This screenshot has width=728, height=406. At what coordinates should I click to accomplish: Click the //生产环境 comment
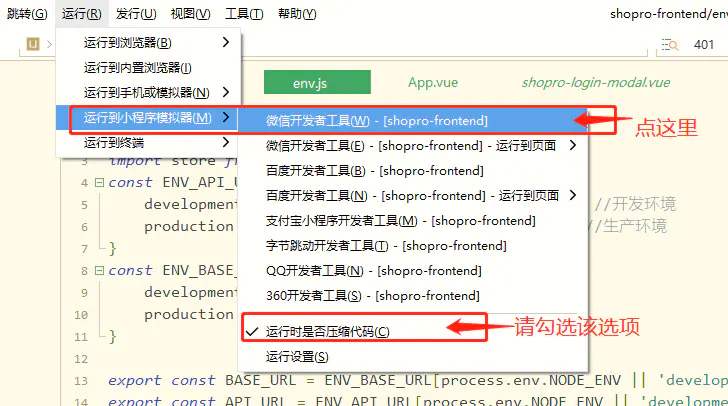coord(626,226)
